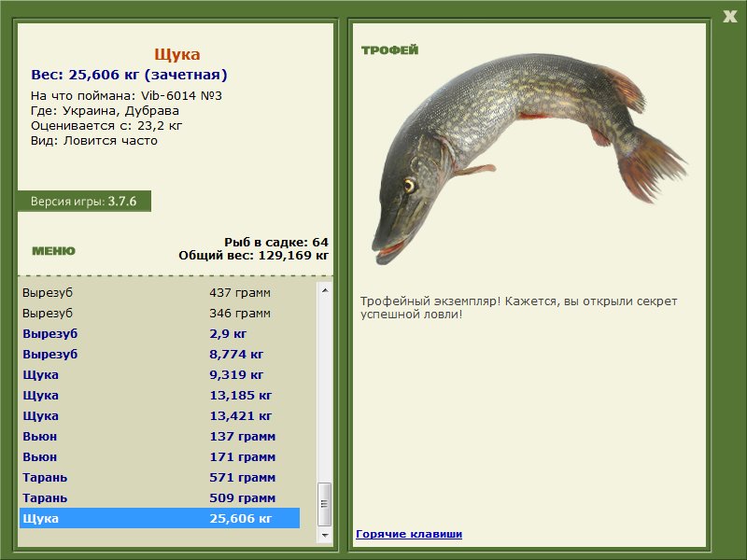Image resolution: width=747 pixels, height=560 pixels.
Task: Pick the Вырезуб 8,774 кг row
Action: click(x=159, y=354)
